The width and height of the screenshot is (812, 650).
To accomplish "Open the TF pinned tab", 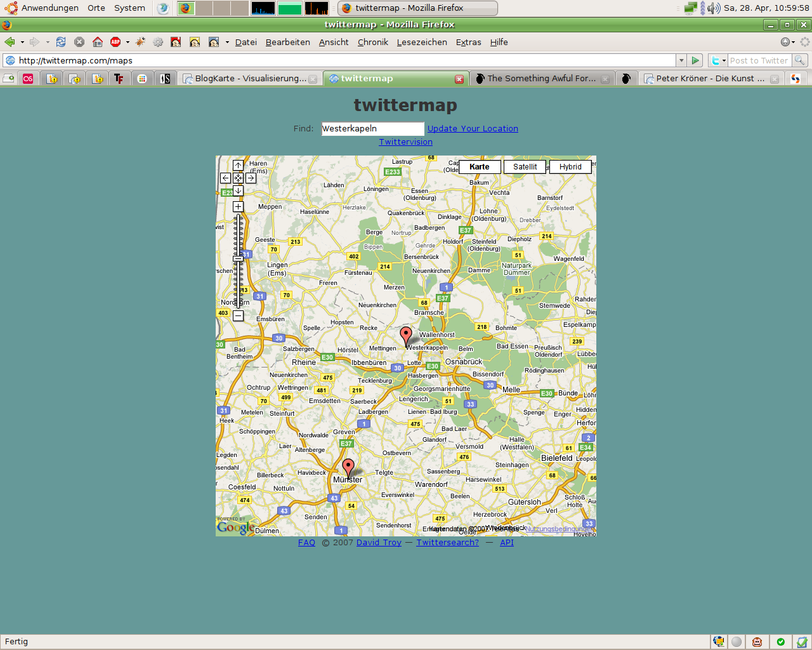I will pos(119,79).
